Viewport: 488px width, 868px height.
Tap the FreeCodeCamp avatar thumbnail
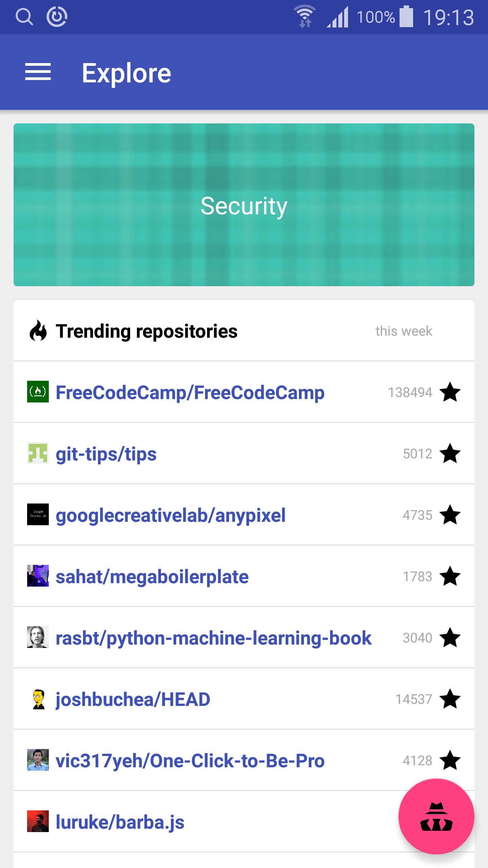point(38,392)
